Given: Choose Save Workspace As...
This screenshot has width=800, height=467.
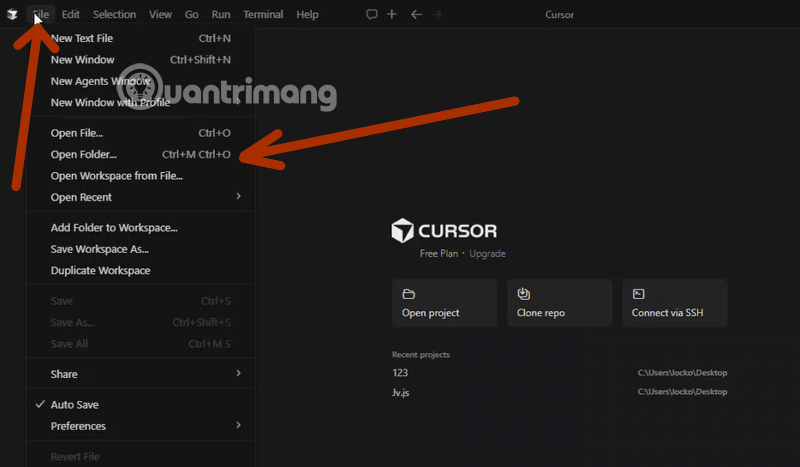Looking at the screenshot, I should click(140, 249).
